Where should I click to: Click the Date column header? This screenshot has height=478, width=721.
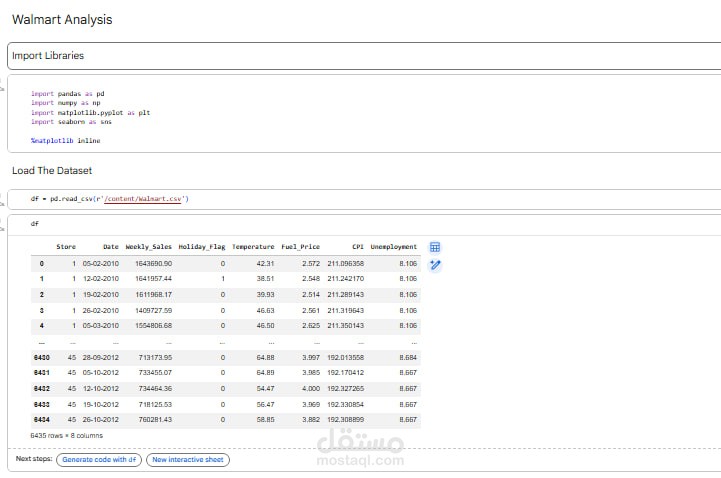coord(111,247)
